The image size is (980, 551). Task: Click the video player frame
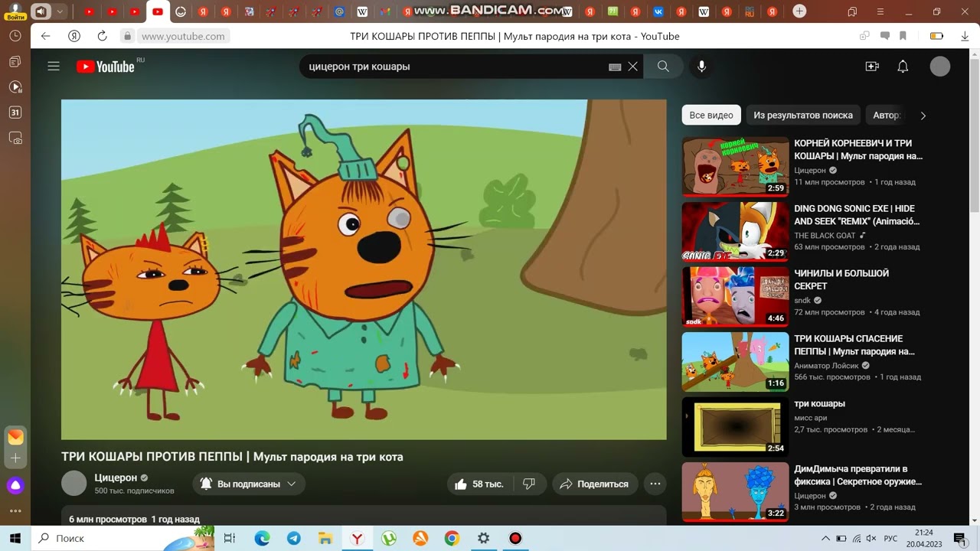(364, 269)
